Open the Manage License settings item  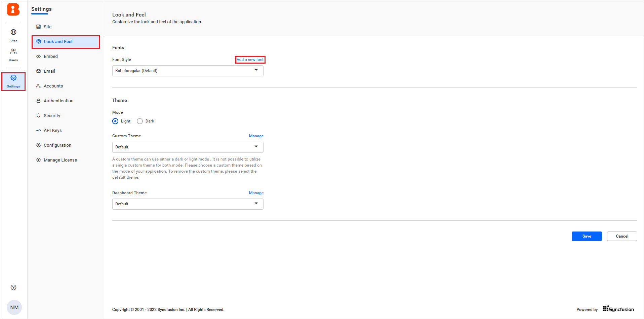tap(60, 160)
